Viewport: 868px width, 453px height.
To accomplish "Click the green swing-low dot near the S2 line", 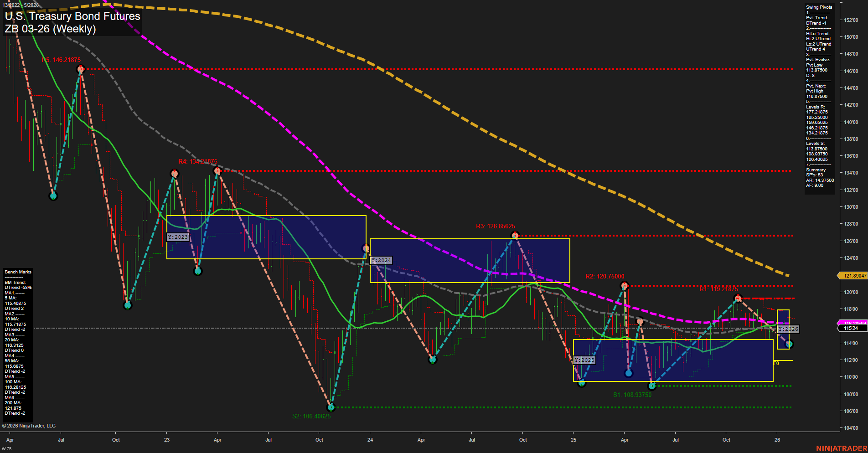I will pos(331,408).
